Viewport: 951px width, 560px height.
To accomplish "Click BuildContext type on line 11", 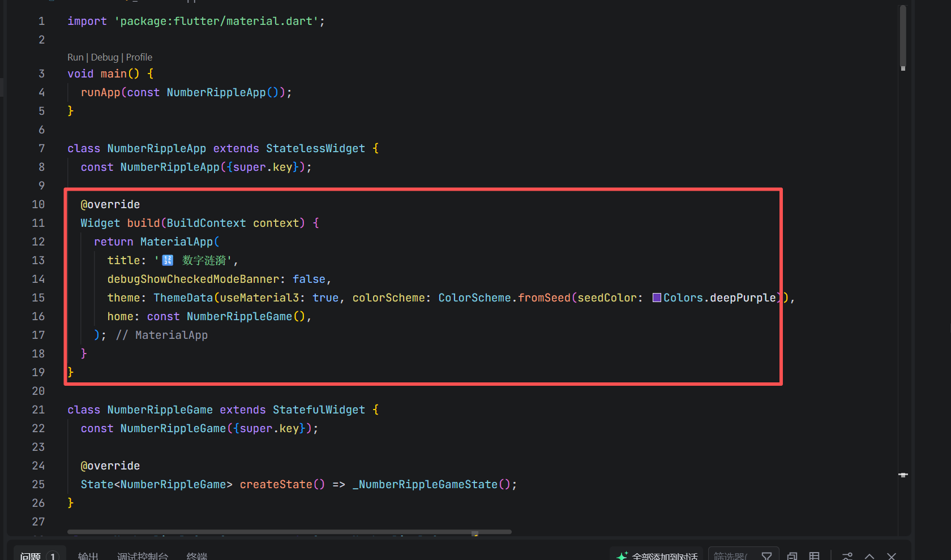I will [x=207, y=223].
